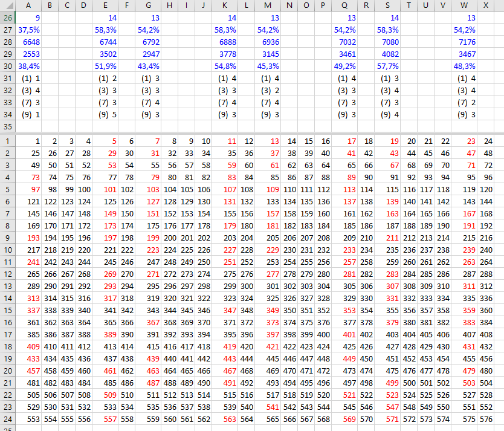Click the cell containing 3502
The width and height of the screenshot is (504, 431).
tap(105, 54)
